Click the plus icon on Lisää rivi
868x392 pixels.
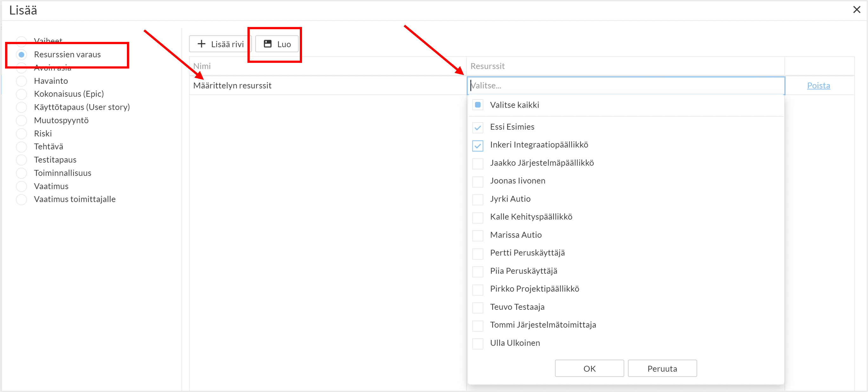[201, 44]
